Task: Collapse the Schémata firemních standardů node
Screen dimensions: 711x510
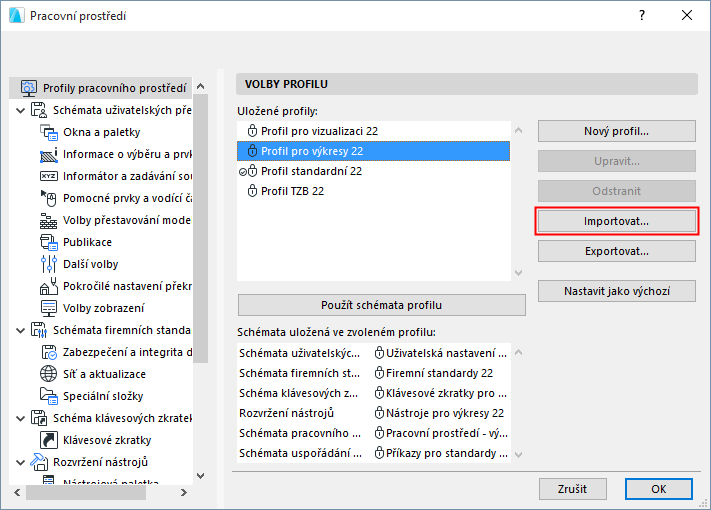Action: coord(21,330)
